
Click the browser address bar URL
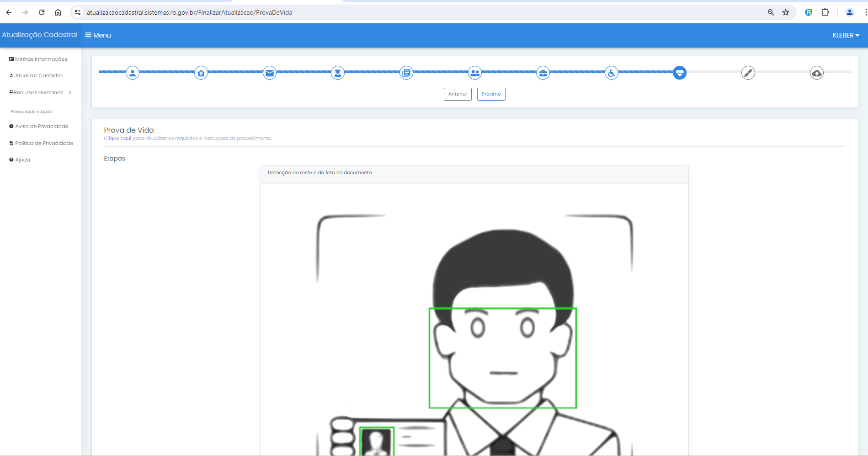point(190,12)
